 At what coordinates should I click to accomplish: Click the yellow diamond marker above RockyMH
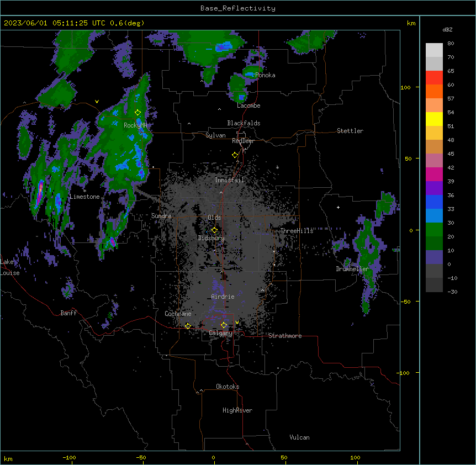click(137, 113)
